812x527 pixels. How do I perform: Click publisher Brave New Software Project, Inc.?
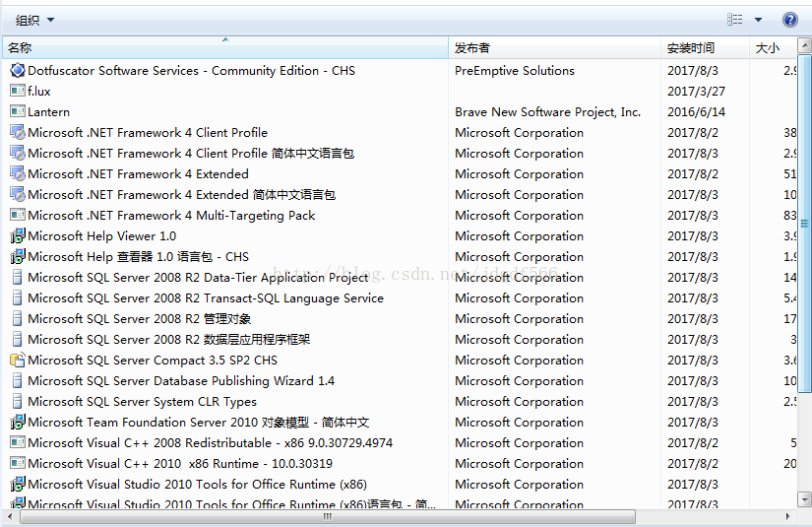[x=547, y=112]
